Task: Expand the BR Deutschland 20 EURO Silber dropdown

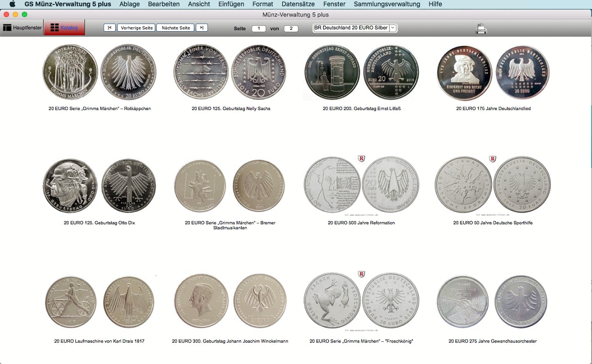Action: (393, 28)
